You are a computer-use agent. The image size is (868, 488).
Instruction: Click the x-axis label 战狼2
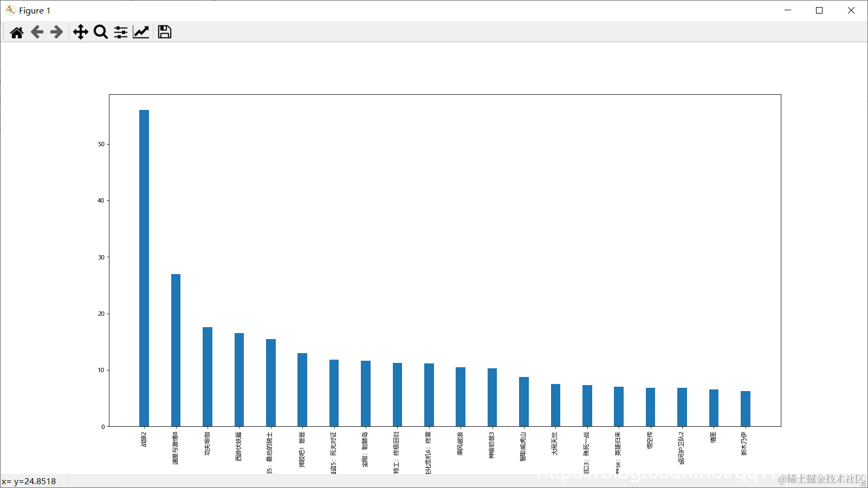click(144, 439)
